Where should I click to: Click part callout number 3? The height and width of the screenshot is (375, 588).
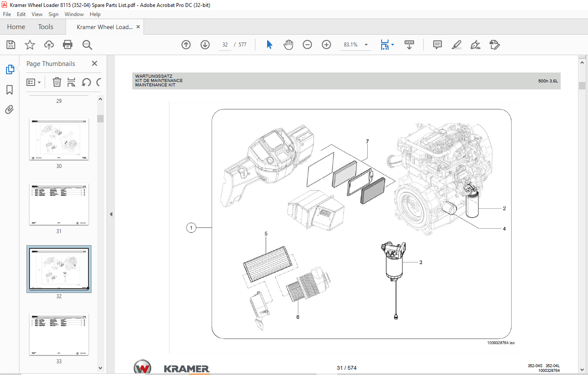click(x=421, y=262)
